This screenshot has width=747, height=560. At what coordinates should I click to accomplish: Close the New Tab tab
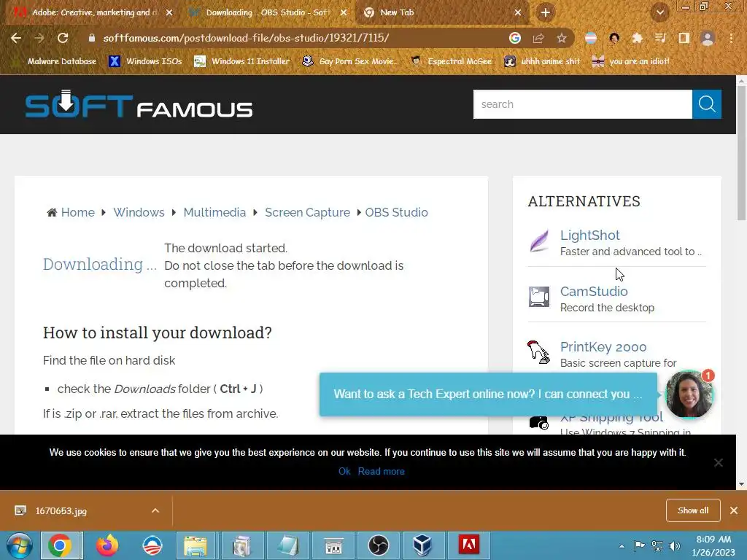point(518,13)
